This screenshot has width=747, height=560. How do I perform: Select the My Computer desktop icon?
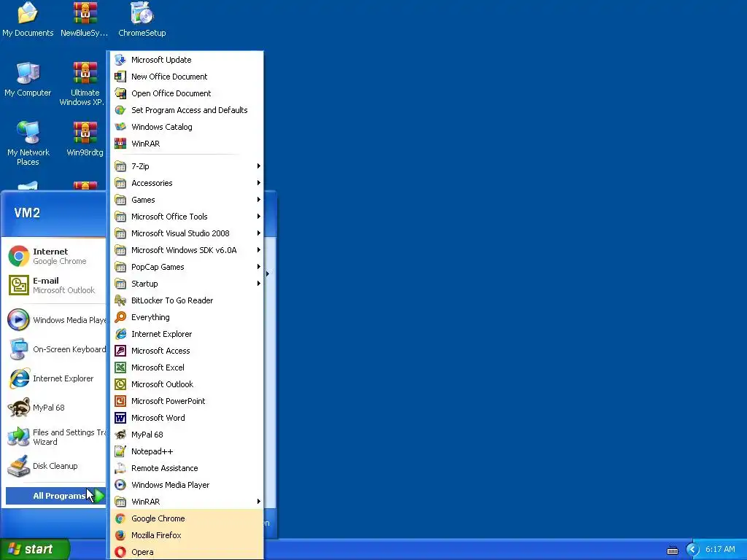[x=28, y=79]
